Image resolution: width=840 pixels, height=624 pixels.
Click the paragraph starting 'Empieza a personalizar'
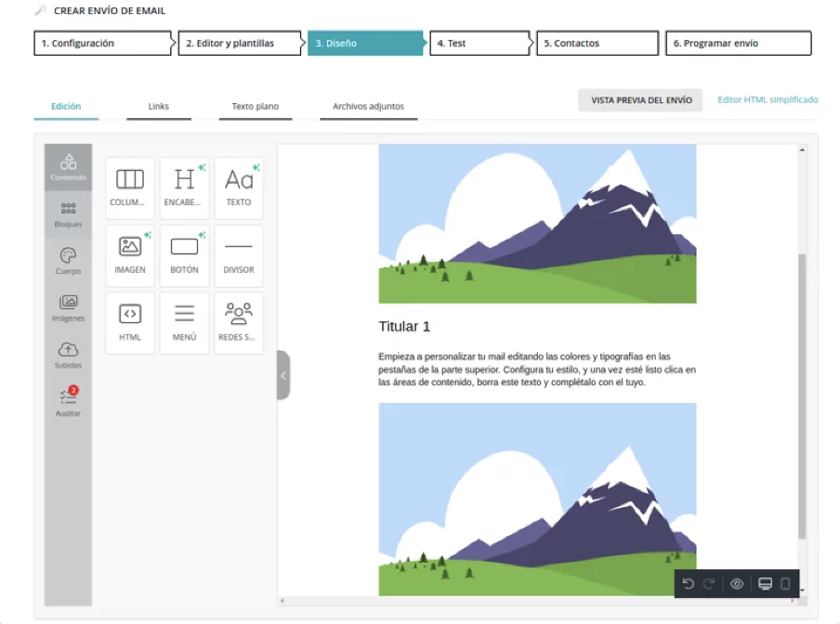(x=537, y=370)
